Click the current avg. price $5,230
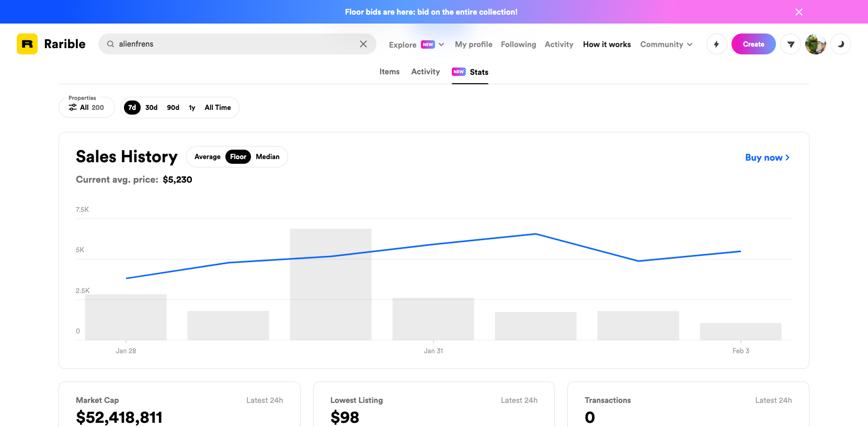The image size is (868, 427). pos(177,179)
